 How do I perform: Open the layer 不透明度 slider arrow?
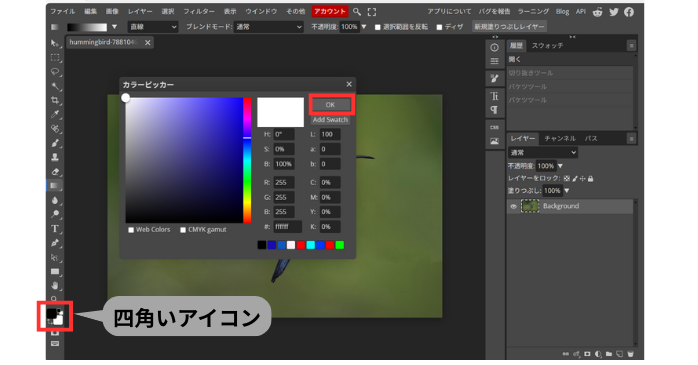click(560, 166)
